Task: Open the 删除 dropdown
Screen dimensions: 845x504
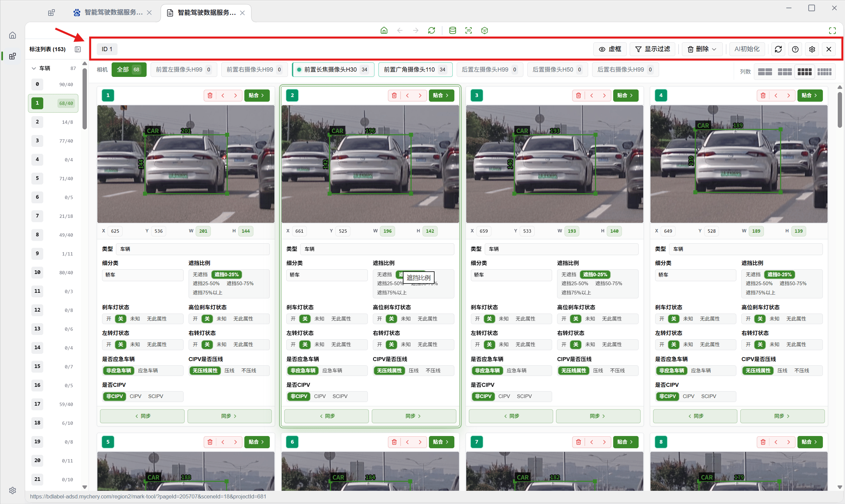Action: point(702,49)
